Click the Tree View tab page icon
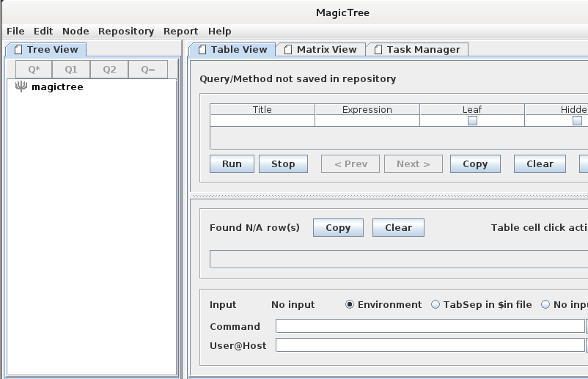Viewport: 588px width, 379px height. pyautogui.click(x=18, y=50)
